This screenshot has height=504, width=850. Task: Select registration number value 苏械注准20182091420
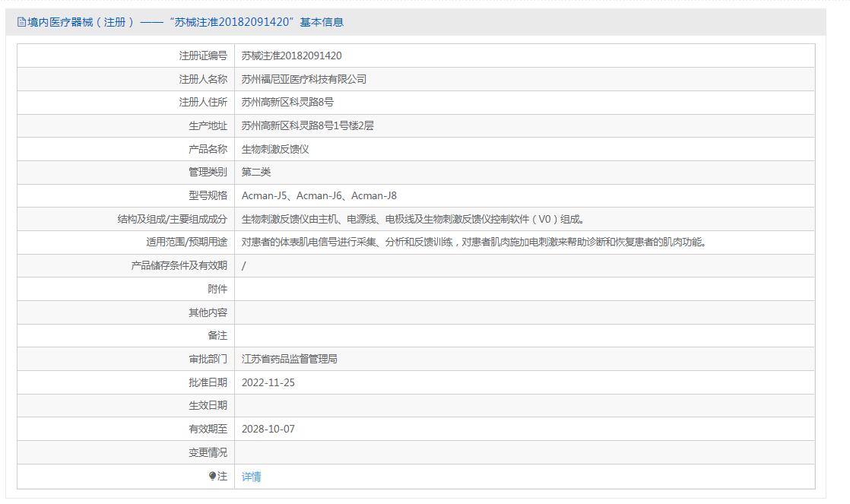pyautogui.click(x=292, y=55)
